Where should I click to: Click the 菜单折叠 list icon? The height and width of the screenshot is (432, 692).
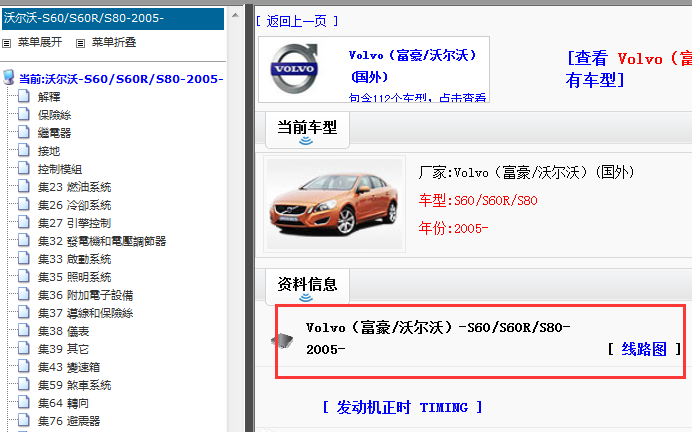(80, 43)
